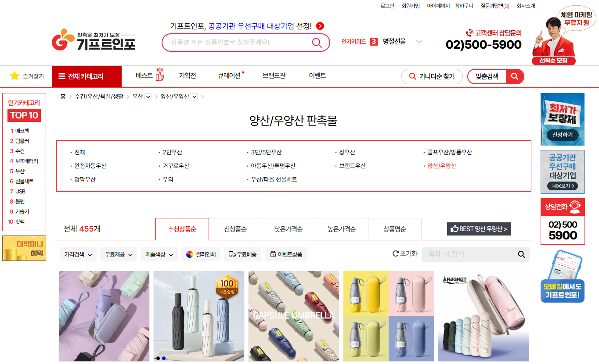Open the 브랜드관 menu item
The height and width of the screenshot is (364, 599).
click(274, 75)
